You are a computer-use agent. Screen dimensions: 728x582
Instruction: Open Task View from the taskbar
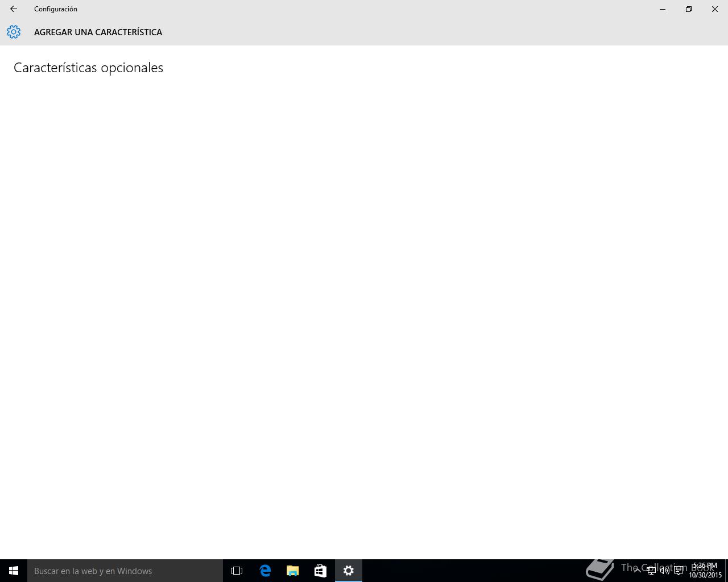tap(237, 571)
